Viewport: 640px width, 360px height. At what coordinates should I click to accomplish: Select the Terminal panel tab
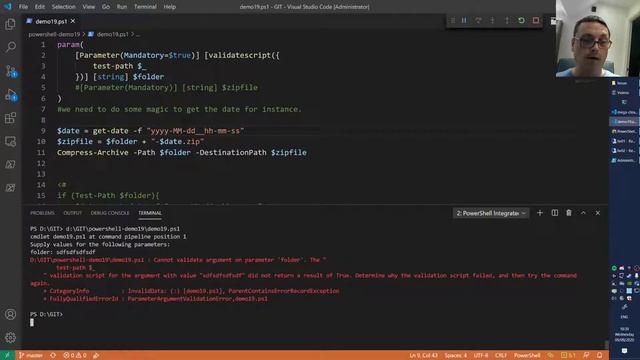[150, 213]
